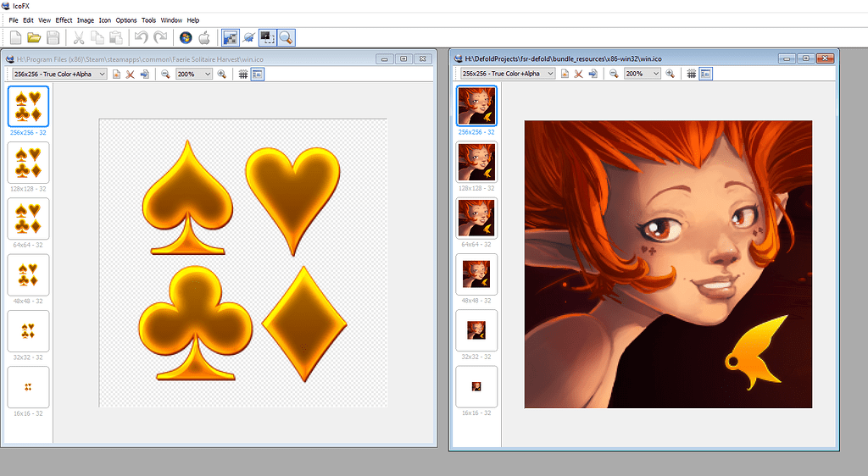Click the Windows icon creation button
868x476 pixels.
pyautogui.click(x=186, y=37)
